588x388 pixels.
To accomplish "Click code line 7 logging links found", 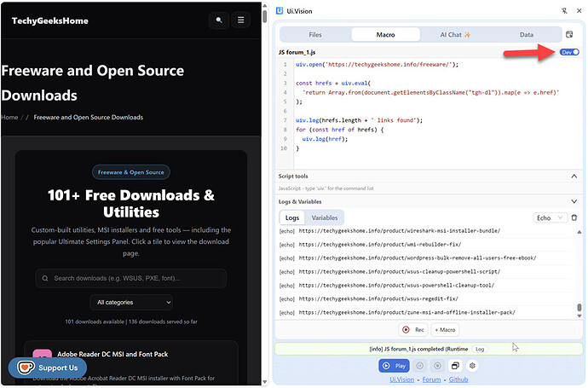I will point(359,120).
